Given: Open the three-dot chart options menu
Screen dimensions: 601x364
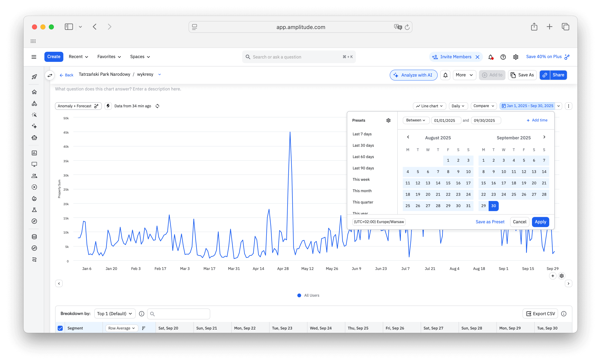Looking at the screenshot, I should [x=568, y=106].
